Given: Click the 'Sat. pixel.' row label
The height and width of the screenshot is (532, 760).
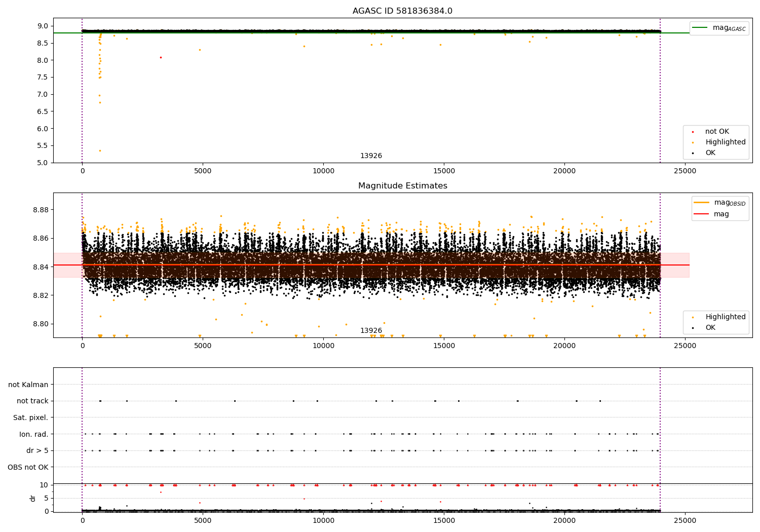Looking at the screenshot, I should tap(30, 418).
